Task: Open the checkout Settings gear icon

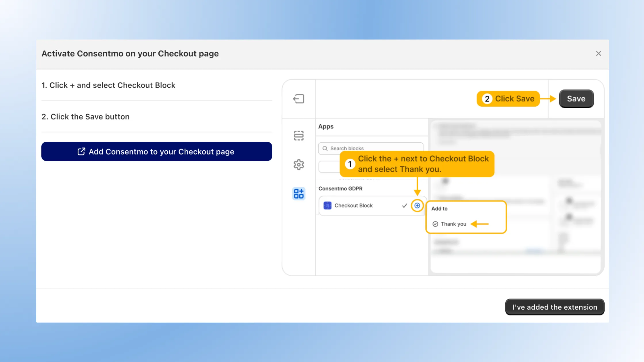Action: (299, 165)
